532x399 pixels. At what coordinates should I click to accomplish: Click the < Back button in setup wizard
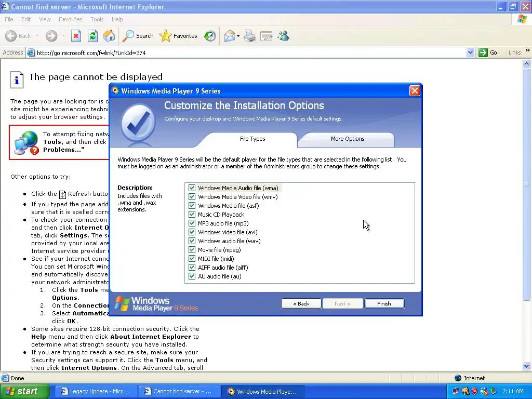301,303
